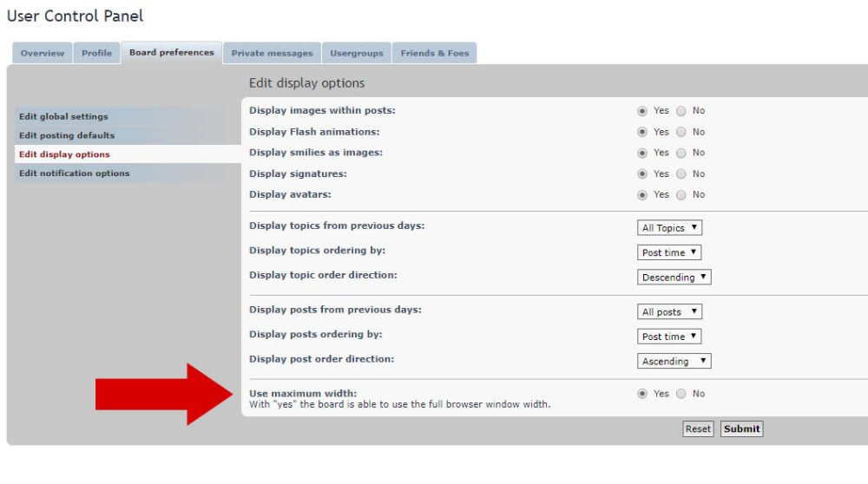Open the Overview tab
The height and width of the screenshot is (484, 868).
[x=42, y=53]
